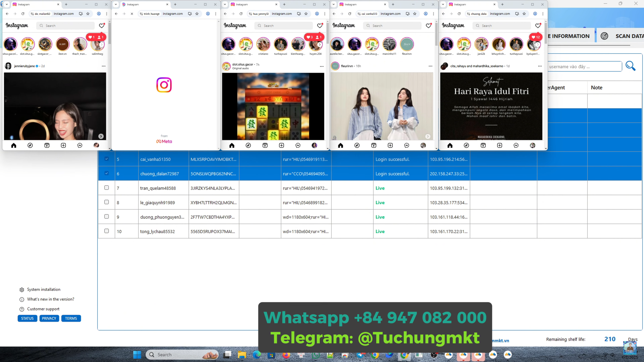Go to home in chuong_dalan Instagram window
This screenshot has height=362, width=644.
click(x=450, y=145)
